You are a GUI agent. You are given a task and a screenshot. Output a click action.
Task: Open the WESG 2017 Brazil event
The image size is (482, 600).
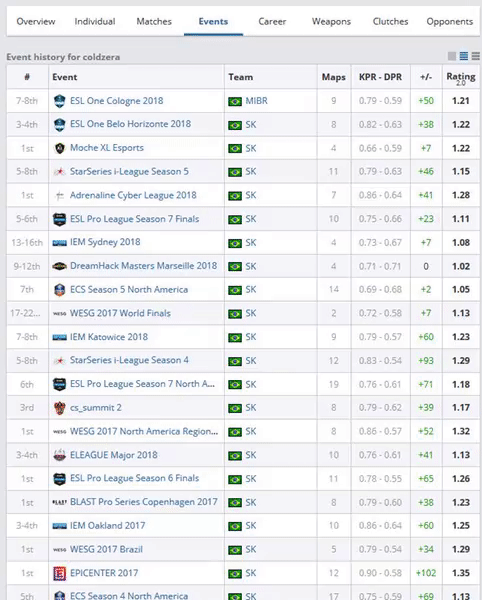click(106, 550)
